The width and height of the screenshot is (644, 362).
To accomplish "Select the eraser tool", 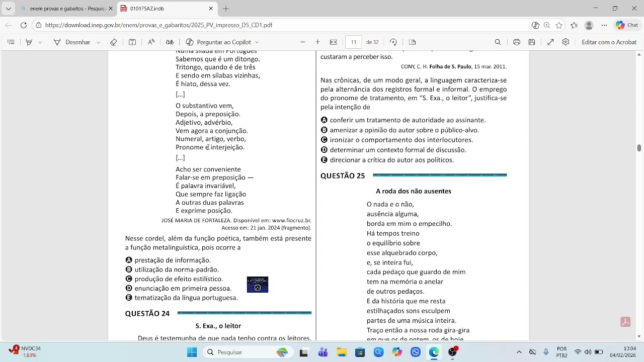I will click(x=113, y=42).
